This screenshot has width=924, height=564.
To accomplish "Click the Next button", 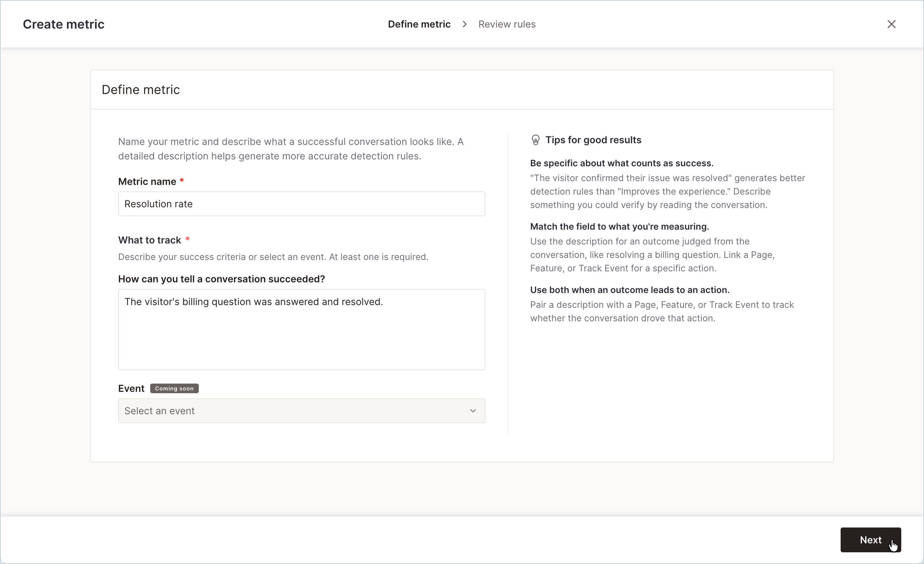I will click(870, 540).
